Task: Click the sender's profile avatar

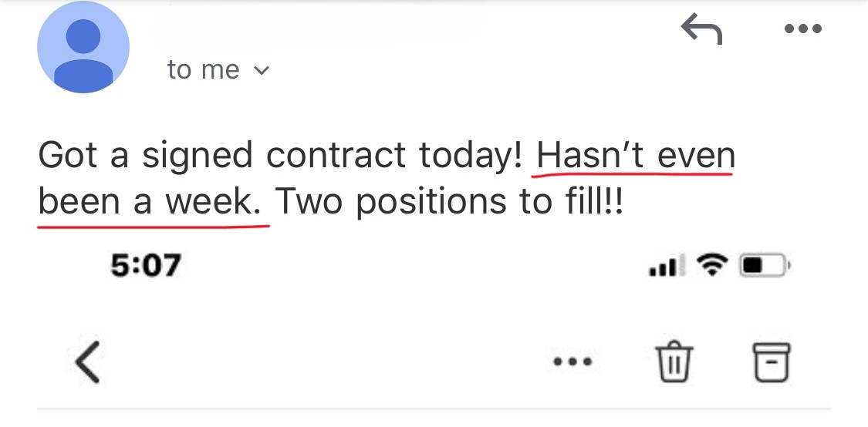Action: (83, 48)
